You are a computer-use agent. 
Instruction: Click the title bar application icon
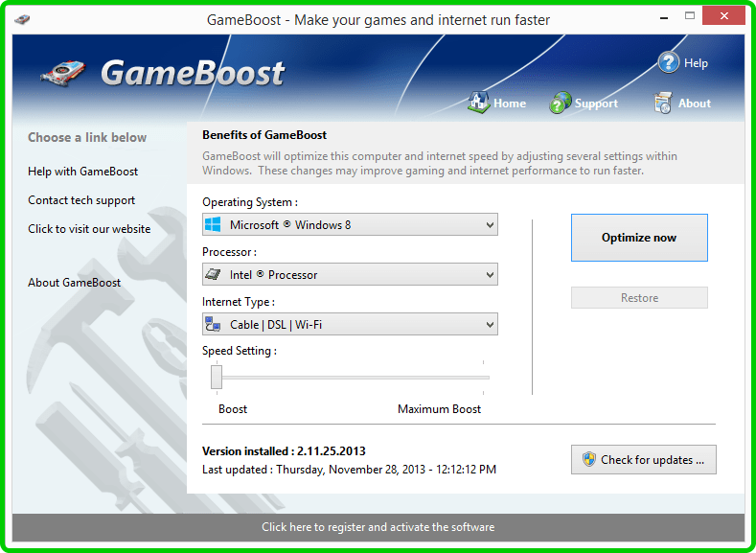click(x=22, y=20)
